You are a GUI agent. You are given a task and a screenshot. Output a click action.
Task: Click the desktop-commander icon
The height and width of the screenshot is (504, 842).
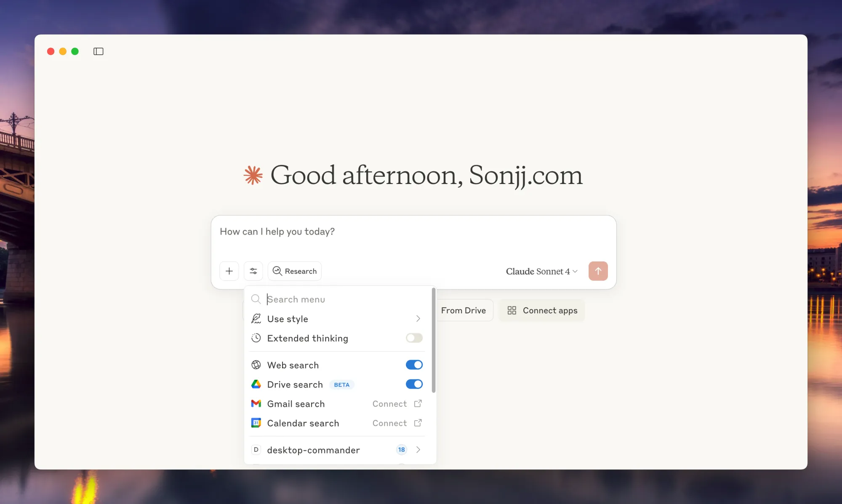point(256,450)
